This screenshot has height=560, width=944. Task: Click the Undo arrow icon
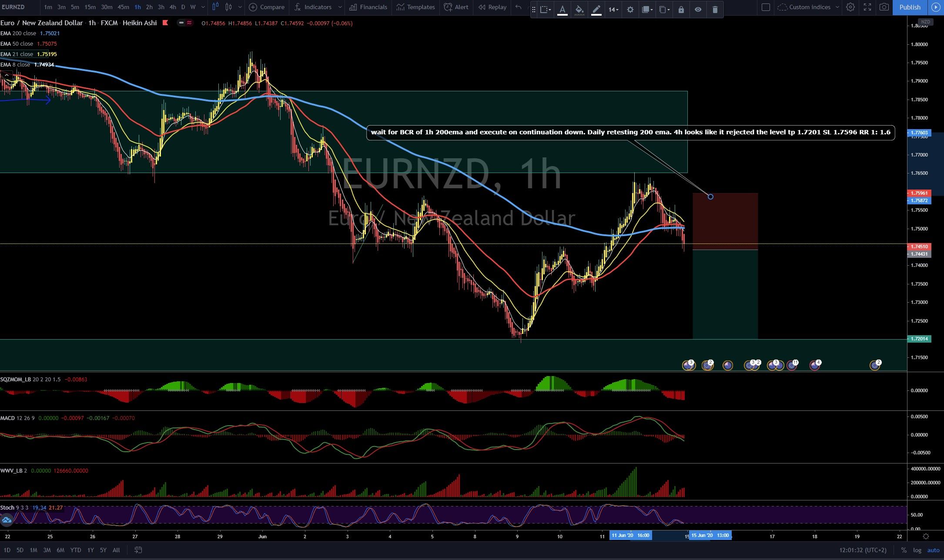pos(518,7)
